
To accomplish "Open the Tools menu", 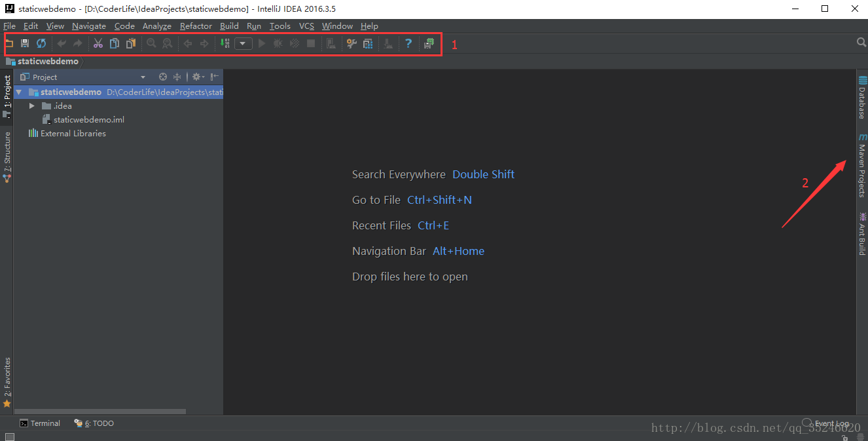I will 280,26.
